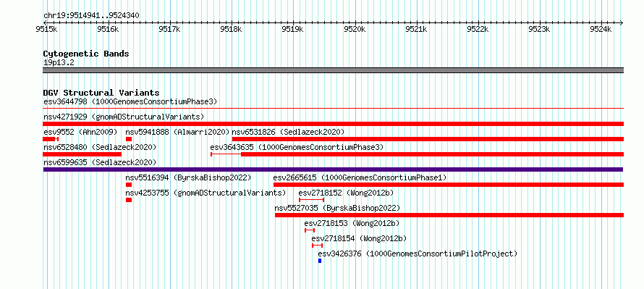Image resolution: width=644 pixels, height=289 pixels.
Task: Click the 9522k ruler position
Action: (478, 29)
